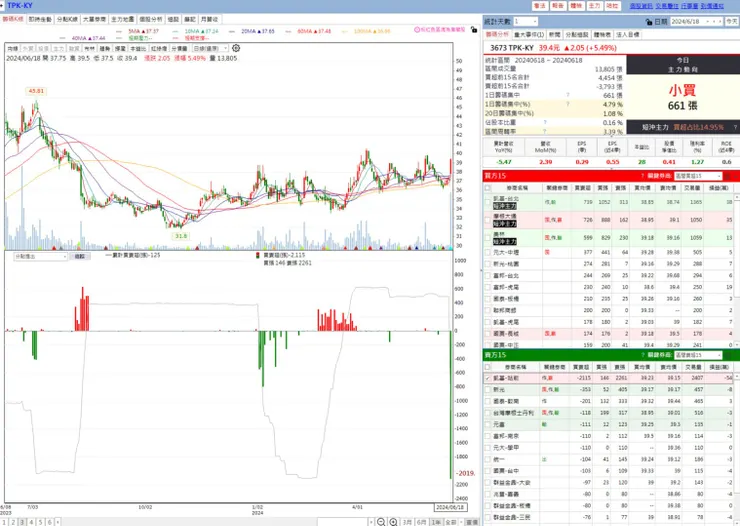Select the 台灣摩根士丹利 seller row
740x526 pixels.
point(608,413)
